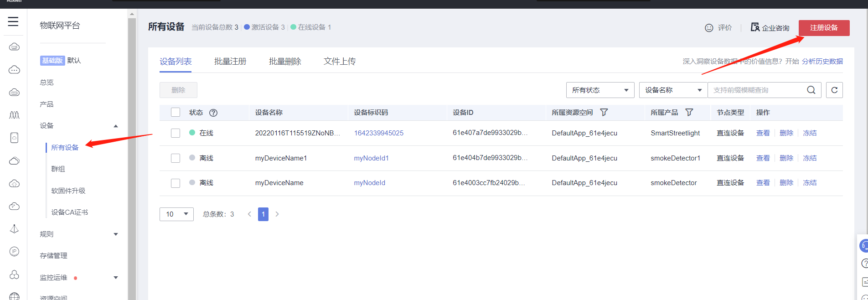
Task: Click page number 1 in pagination
Action: (263, 214)
